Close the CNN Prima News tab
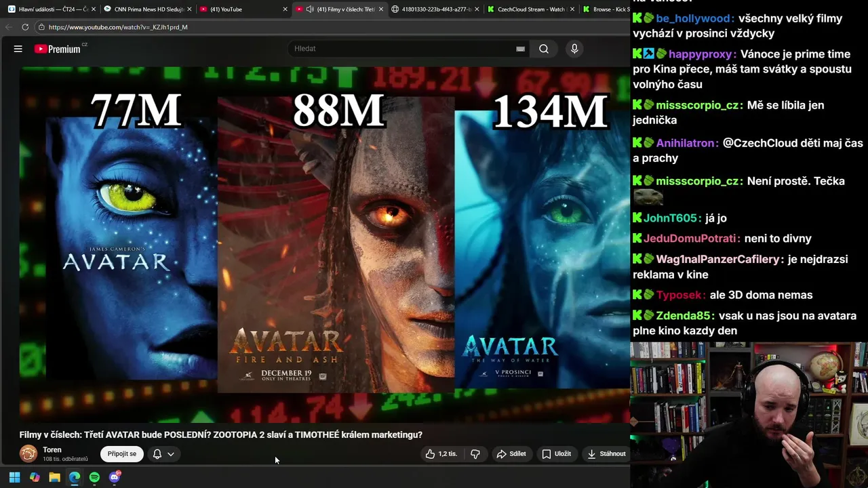Viewport: 868px width, 488px height. coord(189,9)
